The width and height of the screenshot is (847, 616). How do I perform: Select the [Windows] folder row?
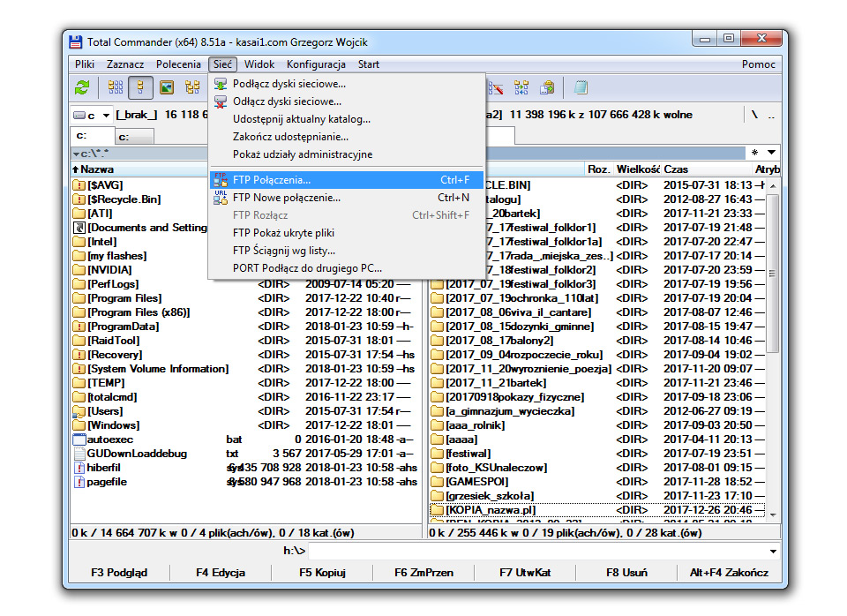(x=245, y=425)
